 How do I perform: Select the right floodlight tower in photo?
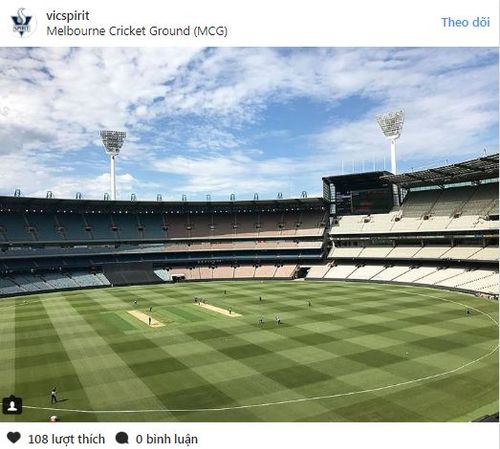pyautogui.click(x=391, y=142)
